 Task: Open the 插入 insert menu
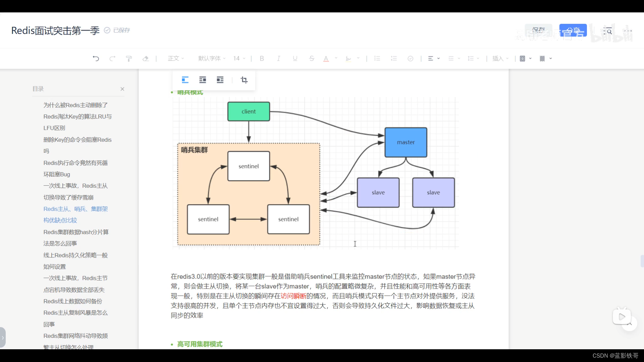500,59
